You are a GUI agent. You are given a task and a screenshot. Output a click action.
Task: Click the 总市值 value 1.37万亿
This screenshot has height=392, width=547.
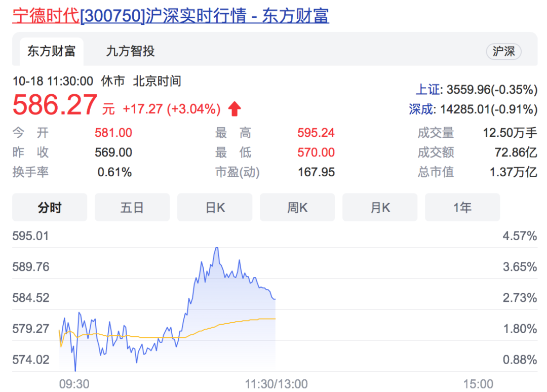point(513,172)
